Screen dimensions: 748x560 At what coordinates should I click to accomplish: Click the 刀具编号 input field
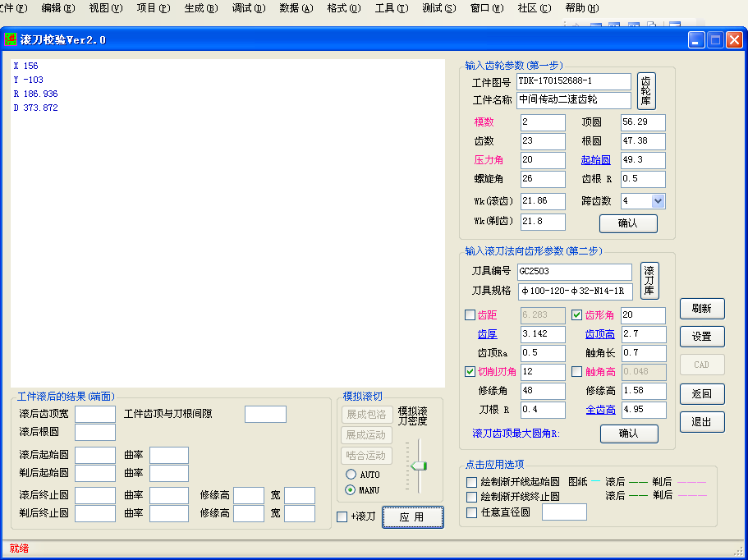click(575, 272)
